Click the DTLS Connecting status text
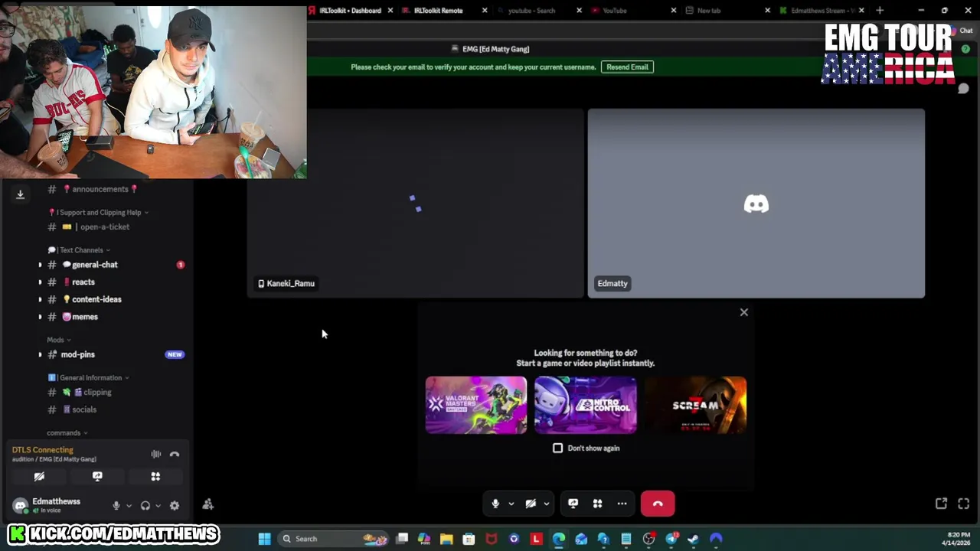The width and height of the screenshot is (980, 551). [x=43, y=450]
